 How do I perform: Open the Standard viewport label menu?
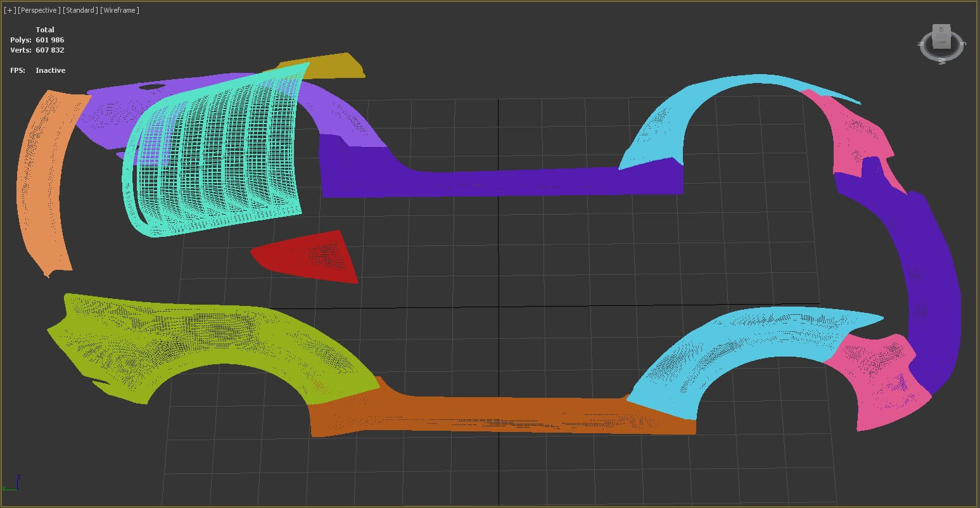80,10
